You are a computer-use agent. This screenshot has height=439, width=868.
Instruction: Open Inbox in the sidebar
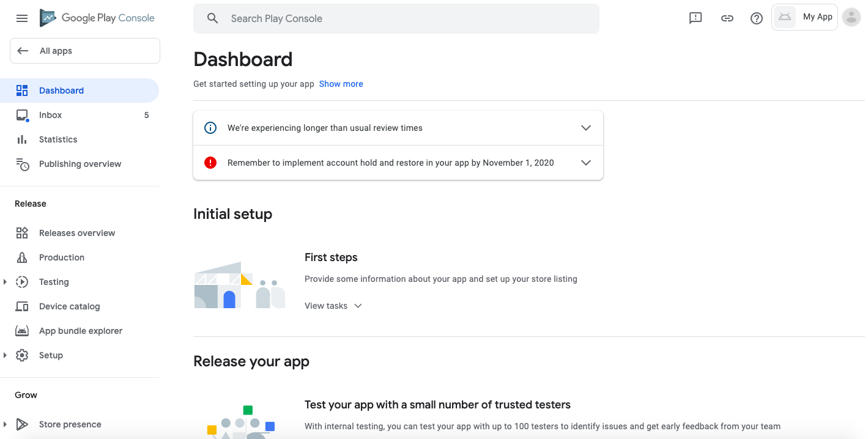click(51, 115)
